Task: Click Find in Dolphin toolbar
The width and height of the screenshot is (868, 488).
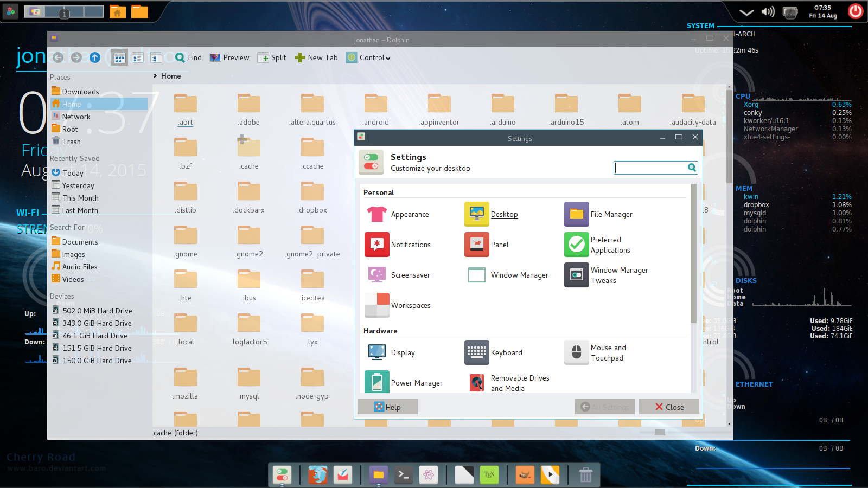Action: pyautogui.click(x=188, y=57)
